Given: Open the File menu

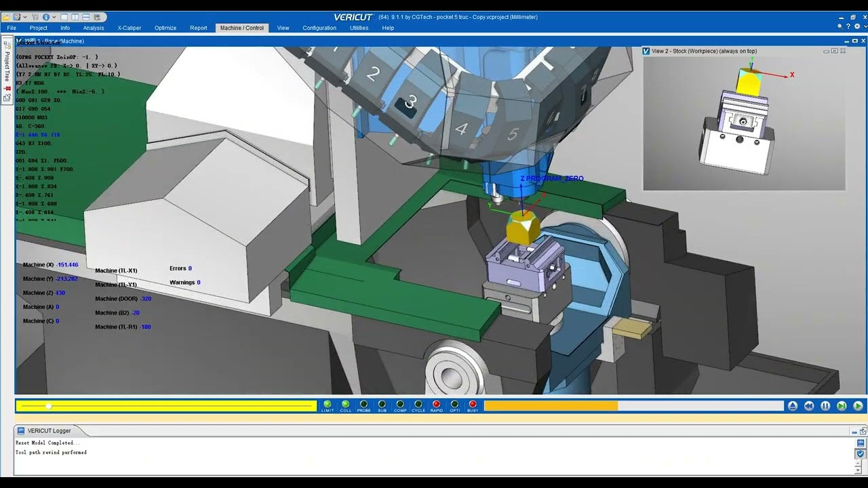Looking at the screenshot, I should point(12,28).
